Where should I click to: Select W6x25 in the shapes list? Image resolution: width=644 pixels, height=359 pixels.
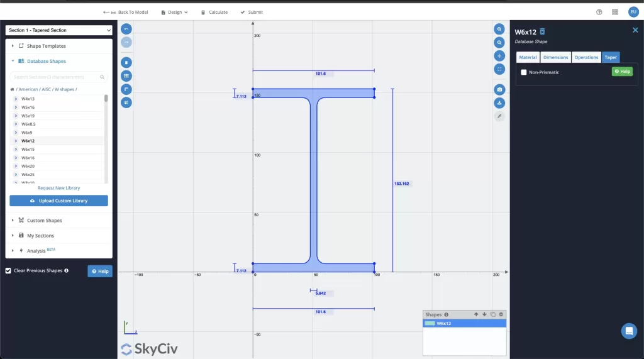[x=28, y=175]
